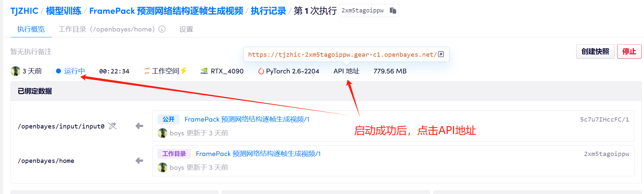Image resolution: width=644 pixels, height=194 pixels.
Task: Open the FramePack project breadcrumb link
Action: [166, 11]
